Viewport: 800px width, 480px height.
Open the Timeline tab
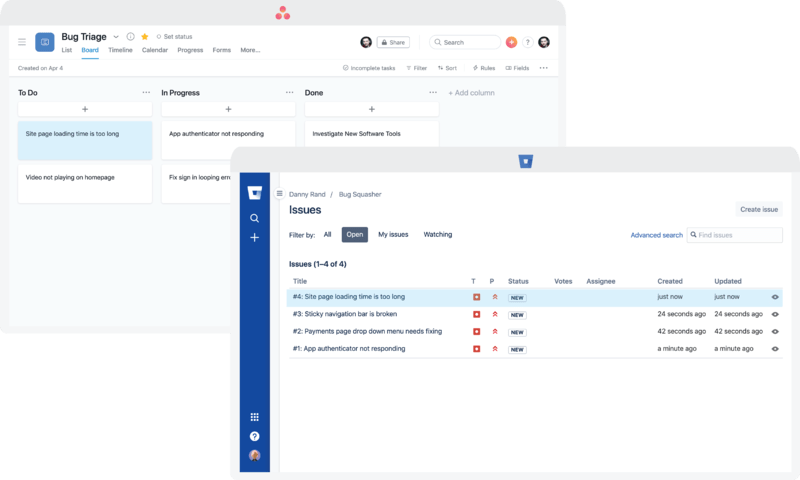coord(120,50)
